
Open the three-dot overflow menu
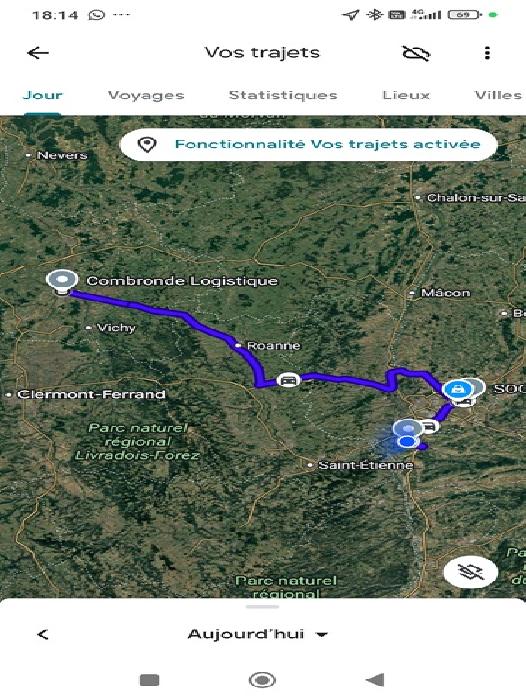click(487, 53)
